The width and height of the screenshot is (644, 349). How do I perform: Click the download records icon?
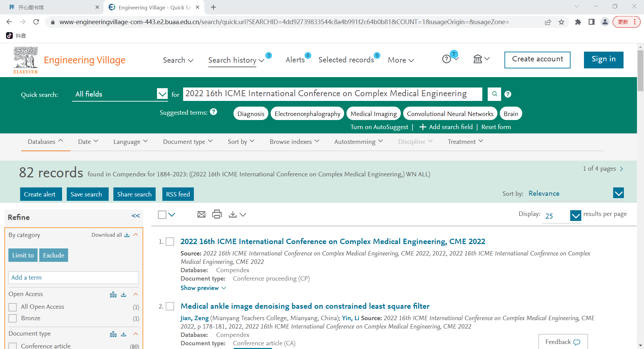pyautogui.click(x=233, y=215)
